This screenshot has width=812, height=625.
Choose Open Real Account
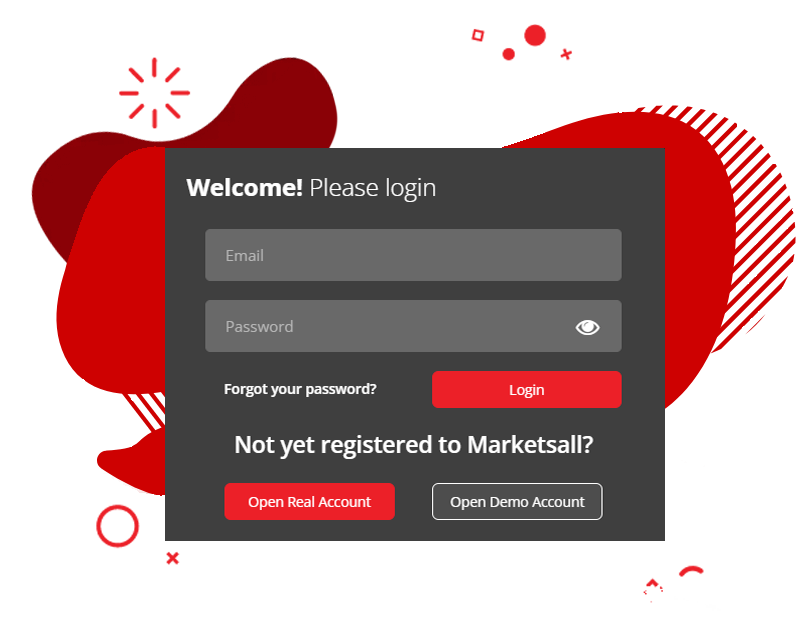(x=309, y=501)
